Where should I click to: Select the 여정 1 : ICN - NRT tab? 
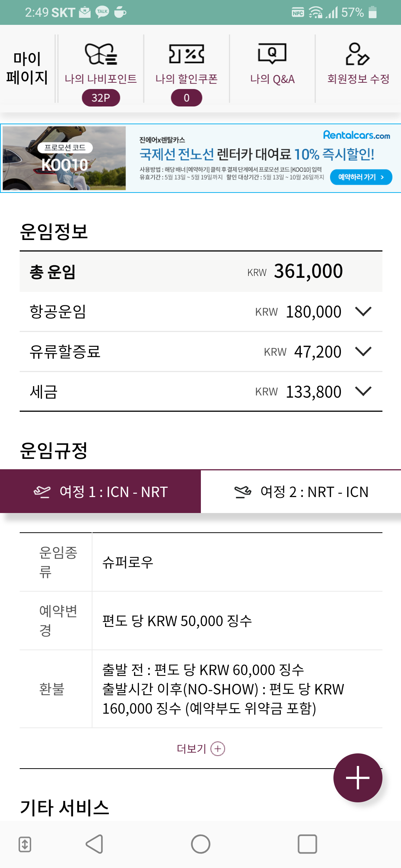[101, 491]
